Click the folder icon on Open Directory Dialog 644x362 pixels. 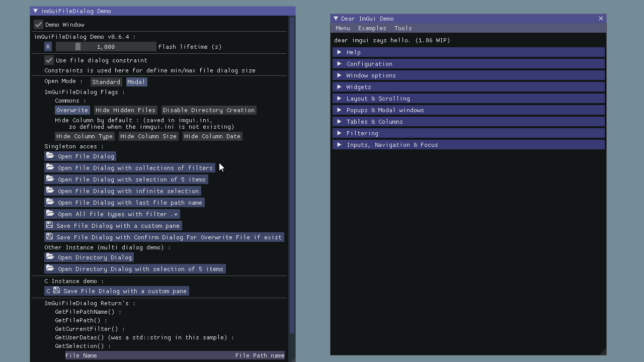tap(50, 257)
